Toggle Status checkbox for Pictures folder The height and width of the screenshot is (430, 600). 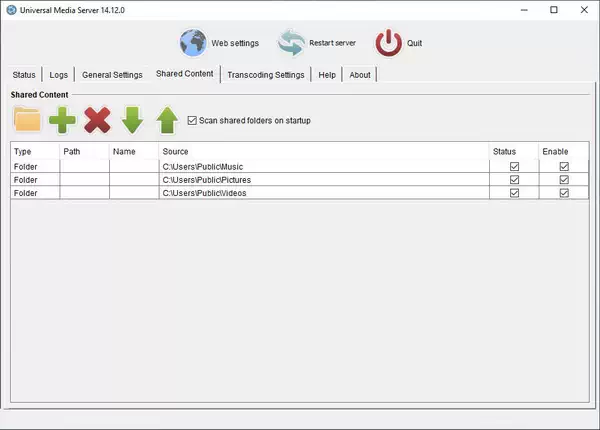click(x=514, y=180)
